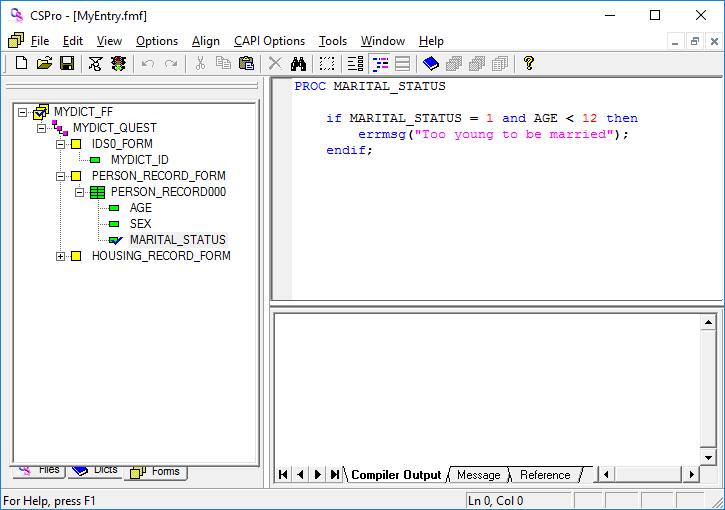
Task: Click the Compile icon in the toolbar
Action: coord(95,63)
